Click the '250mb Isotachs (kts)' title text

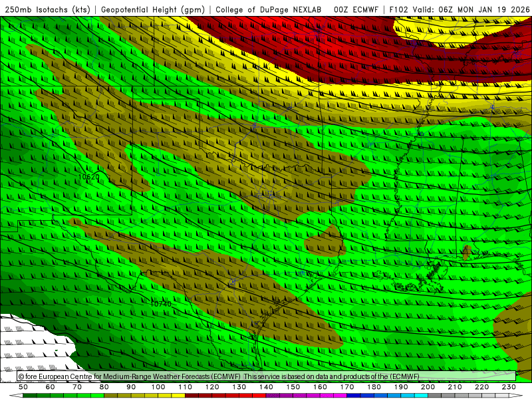(47, 9)
